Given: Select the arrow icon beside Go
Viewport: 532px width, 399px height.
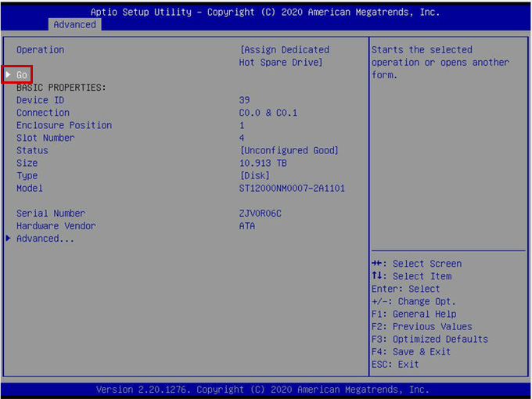Looking at the screenshot, I should (9, 75).
